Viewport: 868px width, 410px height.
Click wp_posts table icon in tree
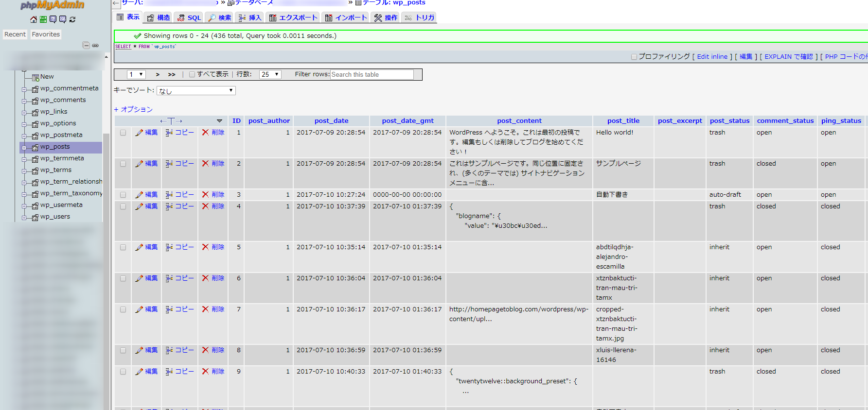(x=35, y=147)
